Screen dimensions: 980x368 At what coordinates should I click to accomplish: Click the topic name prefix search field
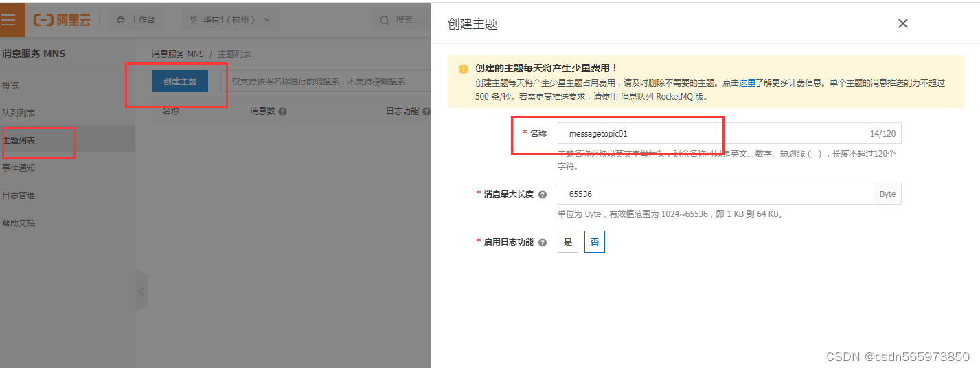tap(327, 81)
